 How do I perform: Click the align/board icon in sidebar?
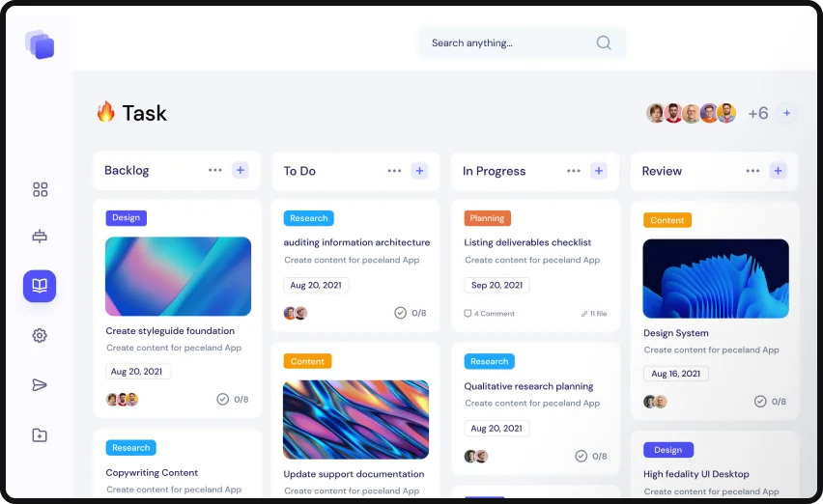tap(40, 237)
